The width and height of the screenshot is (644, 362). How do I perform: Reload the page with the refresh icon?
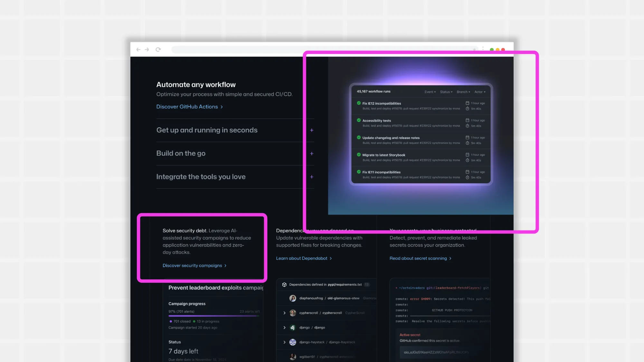click(158, 49)
